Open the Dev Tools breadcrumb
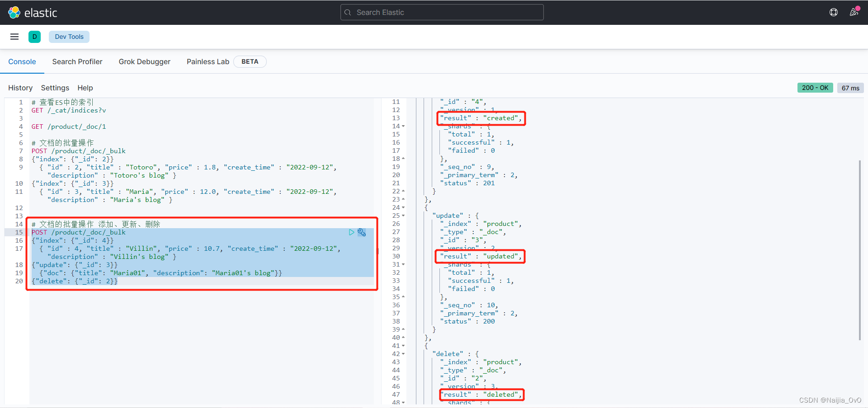Viewport: 868px width, 408px height. (69, 37)
